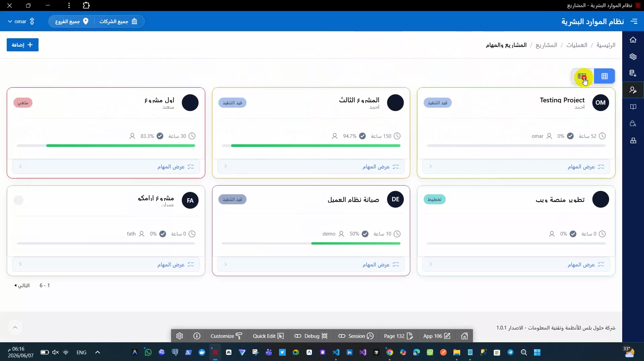Viewport: 644px width, 361px height.
Task: Open App 106 in developer toolbar
Action: click(436, 336)
